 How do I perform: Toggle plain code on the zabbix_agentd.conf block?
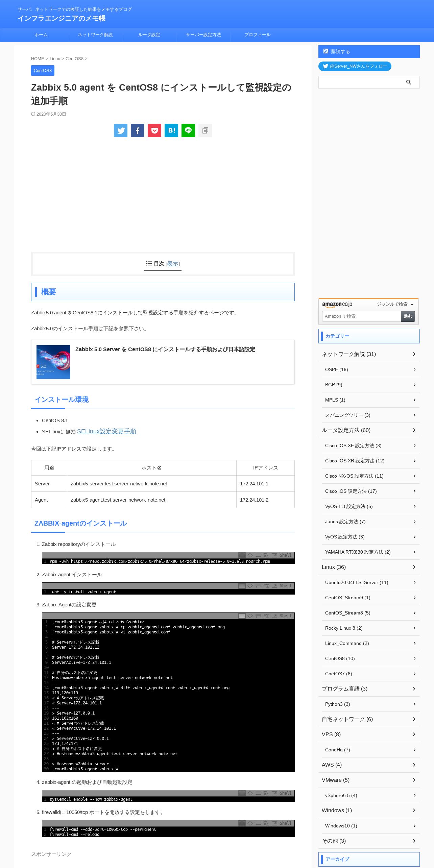click(250, 616)
